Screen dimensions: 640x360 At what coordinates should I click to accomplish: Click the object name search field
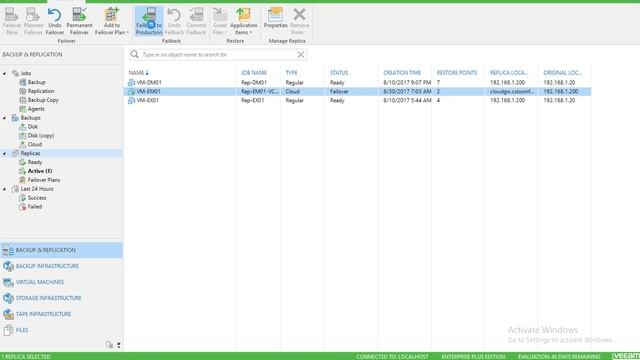pos(218,54)
